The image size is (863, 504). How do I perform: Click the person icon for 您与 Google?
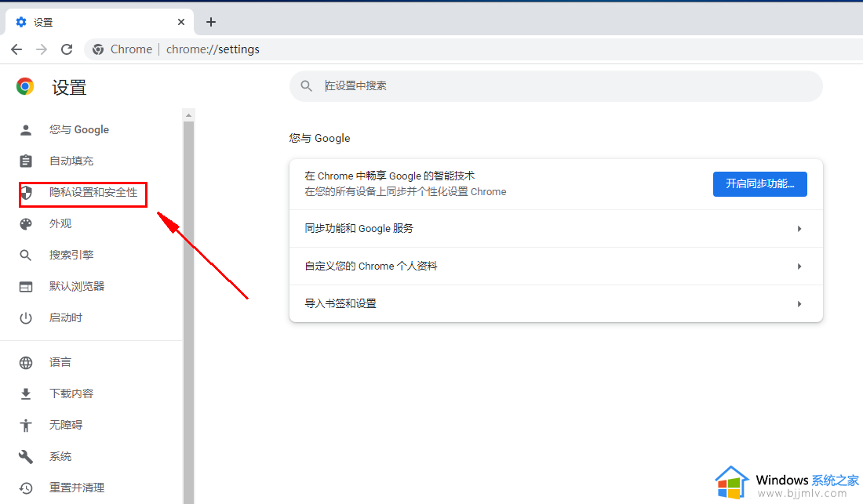26,129
